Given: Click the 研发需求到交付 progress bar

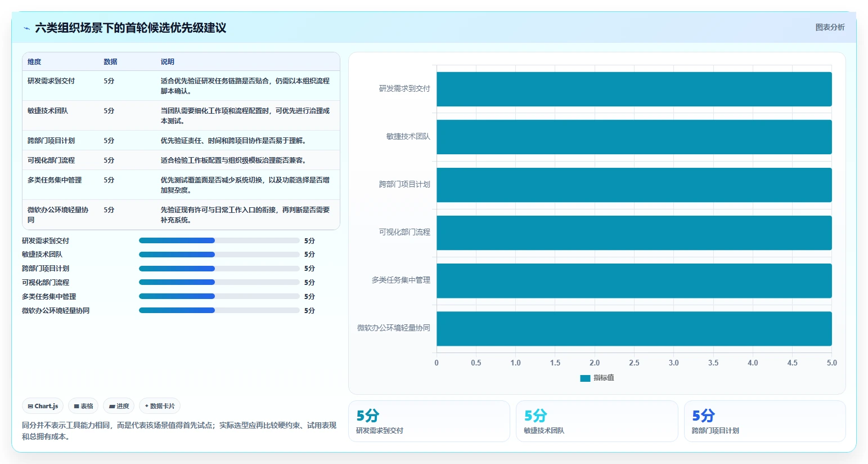Looking at the screenshot, I should click(219, 240).
